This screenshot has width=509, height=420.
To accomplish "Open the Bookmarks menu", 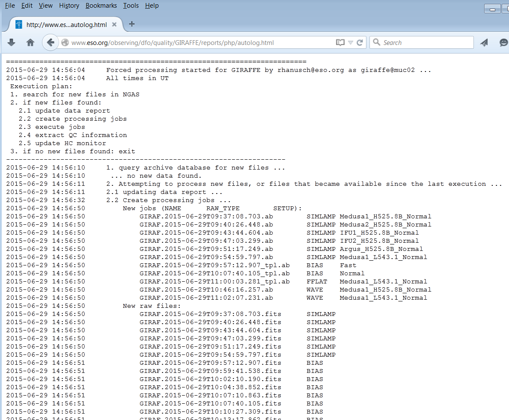I will (101, 6).
